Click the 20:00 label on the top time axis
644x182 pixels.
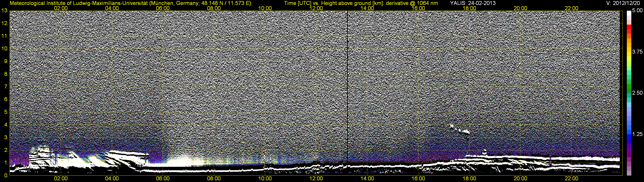521,8
